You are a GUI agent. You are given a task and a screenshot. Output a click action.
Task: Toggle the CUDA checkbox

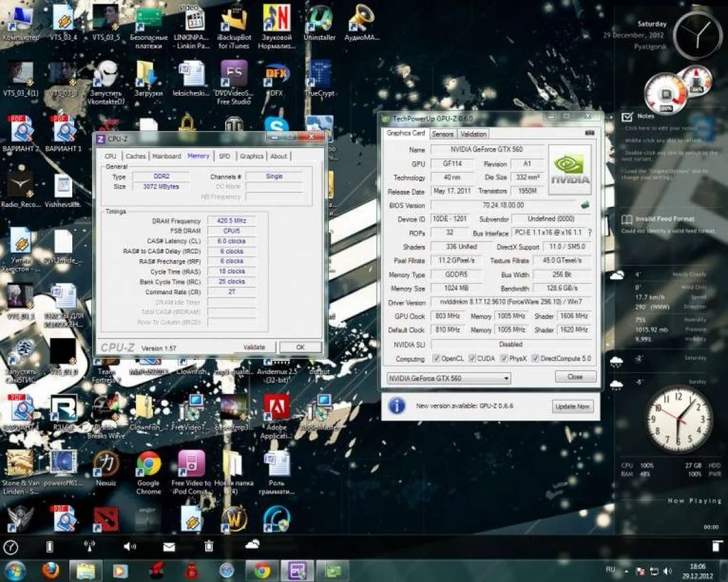pyautogui.click(x=472, y=358)
